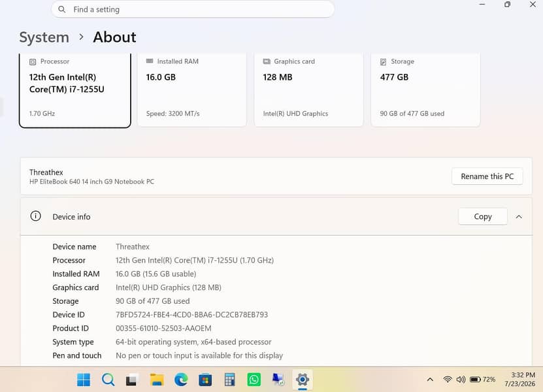The width and height of the screenshot is (543, 392).
Task: Open the Windows Start menu
Action: click(84, 380)
